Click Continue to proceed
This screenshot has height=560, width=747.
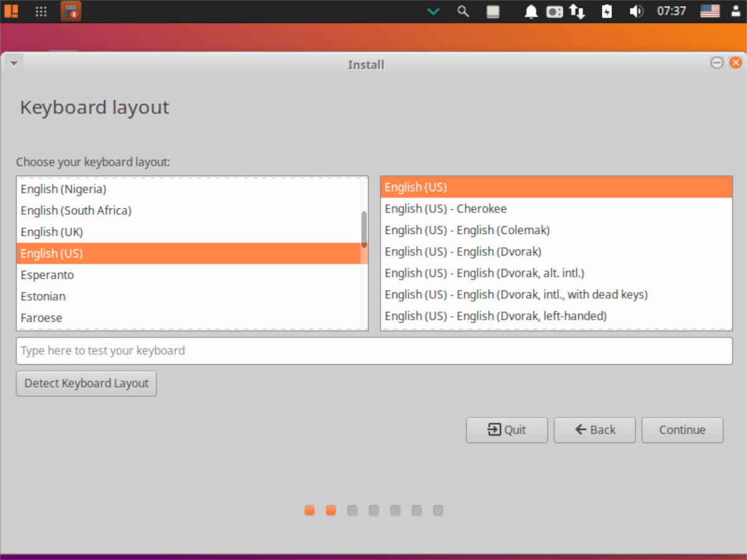682,430
